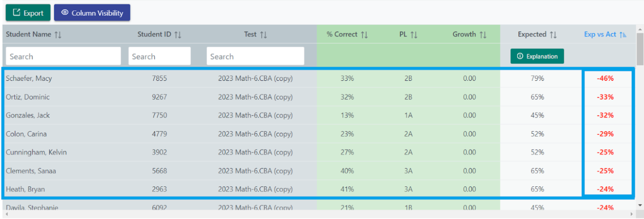The image size is (644, 219).
Task: Focus the Test search field
Action: click(x=255, y=56)
